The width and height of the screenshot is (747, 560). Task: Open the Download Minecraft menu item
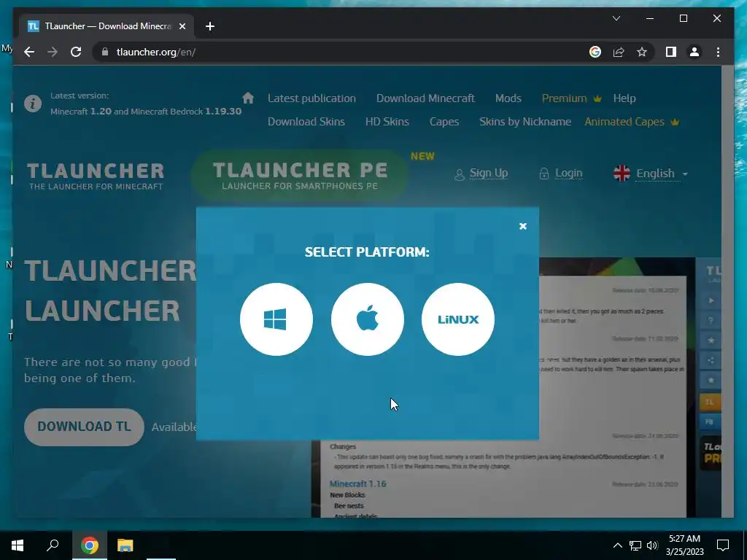coord(425,98)
